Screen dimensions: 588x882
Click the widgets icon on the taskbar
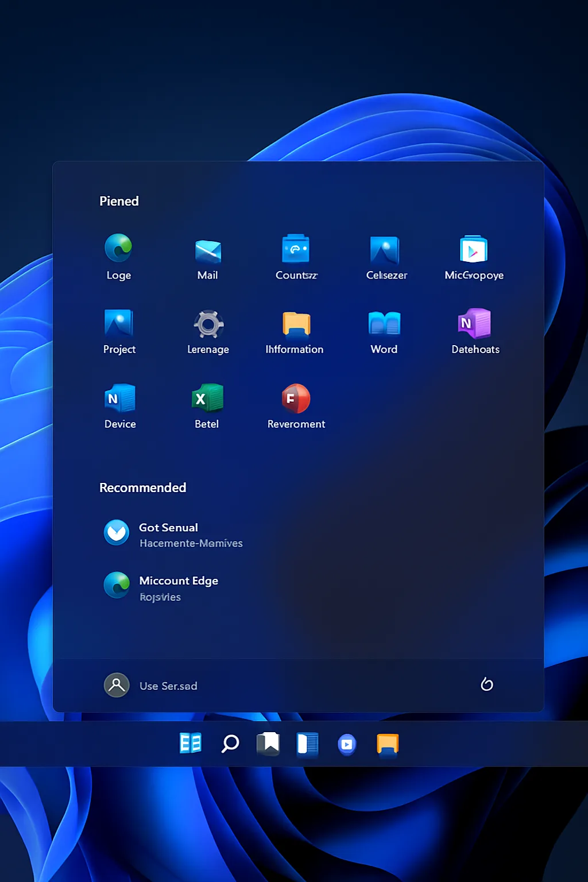tap(190, 744)
